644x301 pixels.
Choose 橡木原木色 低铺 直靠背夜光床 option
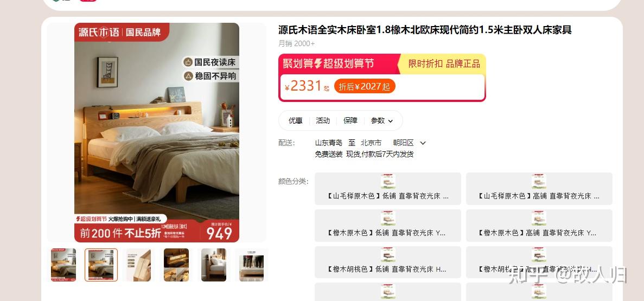tap(388, 226)
